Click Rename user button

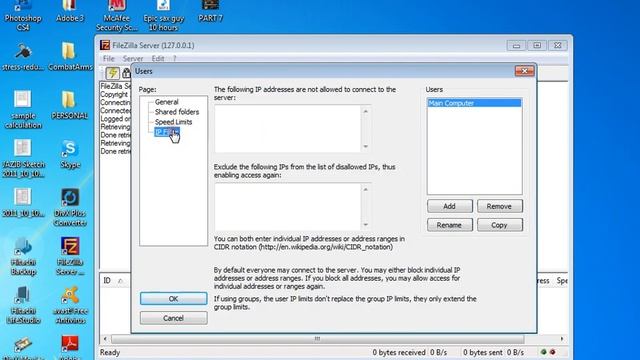(x=449, y=225)
